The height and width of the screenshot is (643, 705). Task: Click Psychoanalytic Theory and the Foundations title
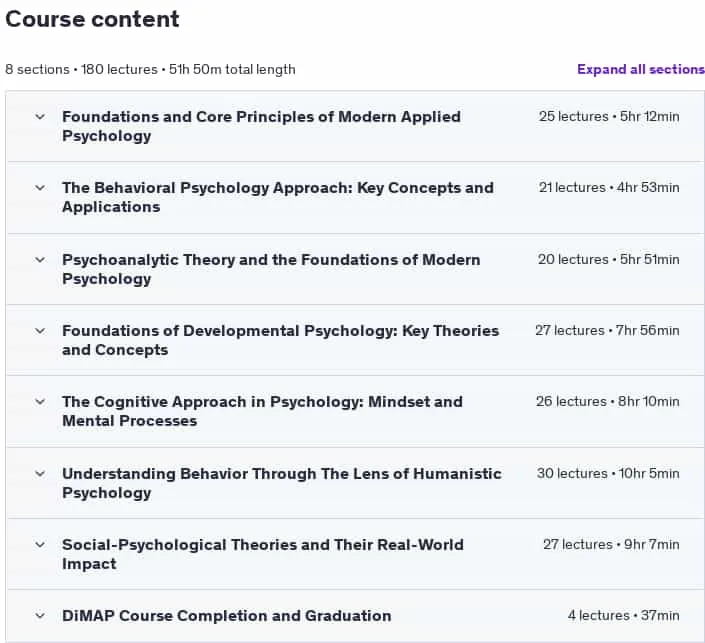tap(271, 269)
